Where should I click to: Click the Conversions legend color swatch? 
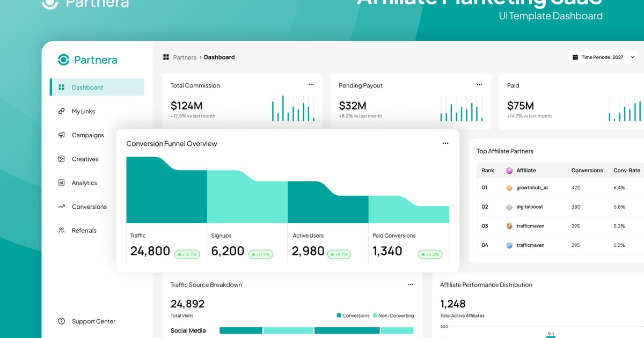(x=339, y=315)
